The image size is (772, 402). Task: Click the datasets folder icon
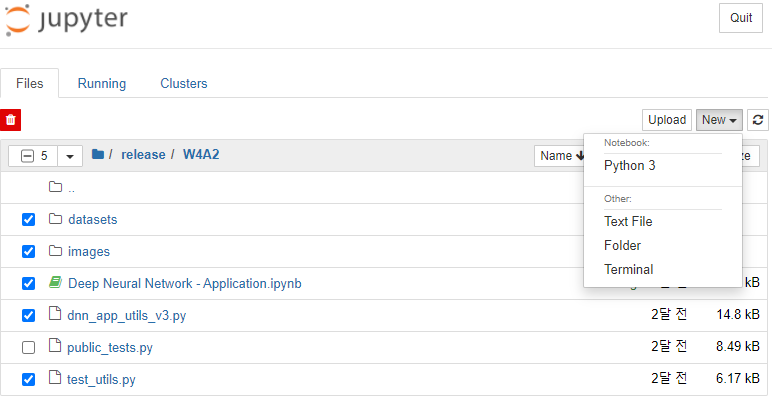click(55, 219)
